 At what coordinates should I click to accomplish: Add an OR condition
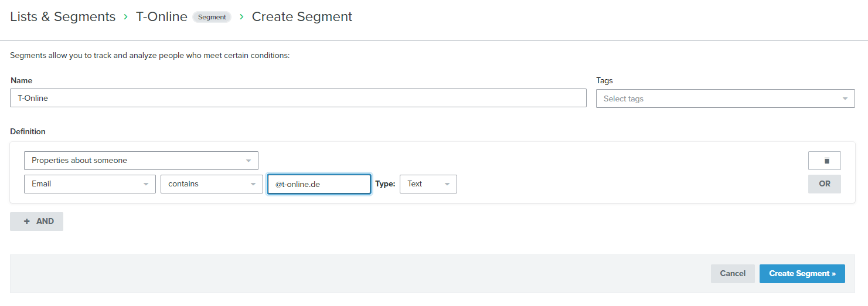coord(824,184)
